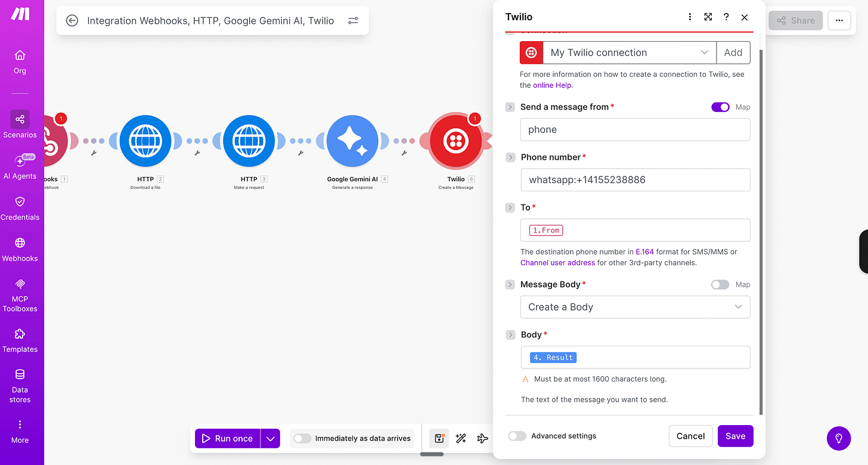Close the Twilio panel
This screenshot has width=868, height=465.
coord(745,17)
